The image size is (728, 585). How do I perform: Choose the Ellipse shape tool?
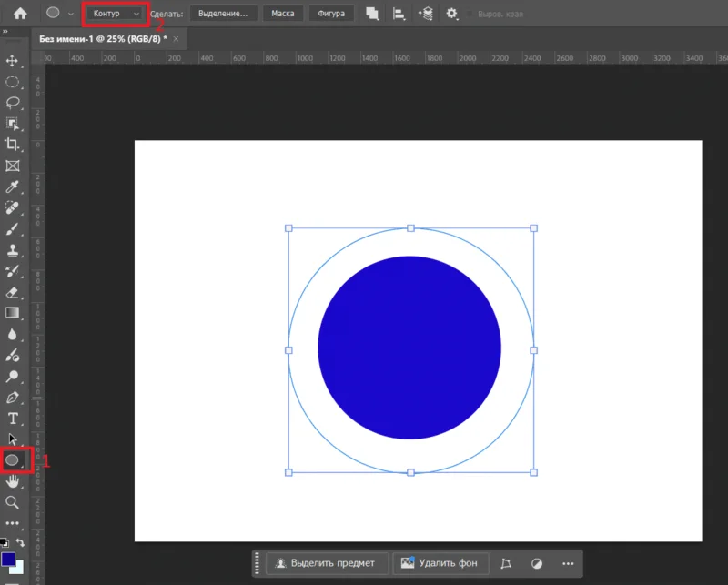coord(13,460)
